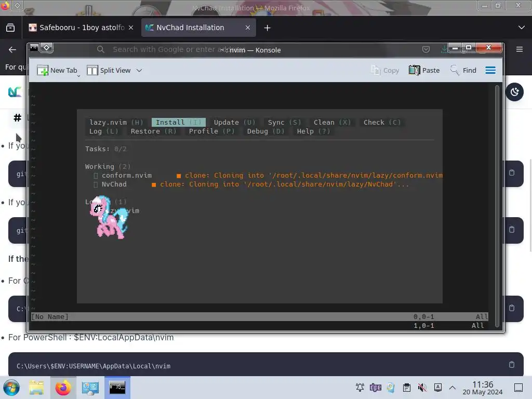This screenshot has height=399, width=532.
Task: Click the Firefox page vertical scrollbar
Action: pyautogui.click(x=530, y=205)
